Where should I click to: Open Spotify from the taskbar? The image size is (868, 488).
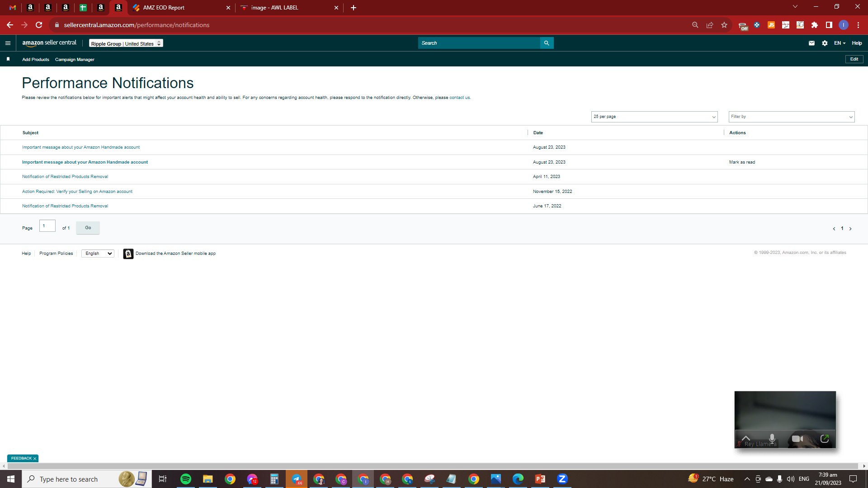[186, 479]
